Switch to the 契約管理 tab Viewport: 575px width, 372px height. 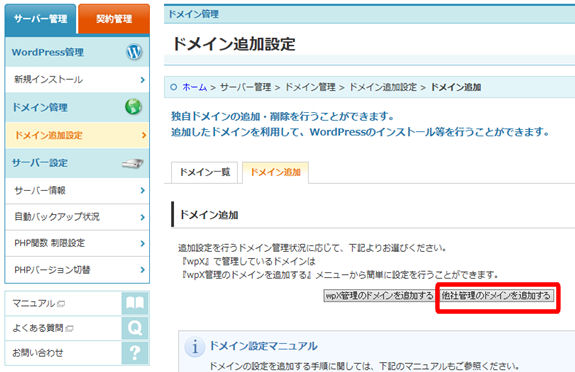(114, 19)
